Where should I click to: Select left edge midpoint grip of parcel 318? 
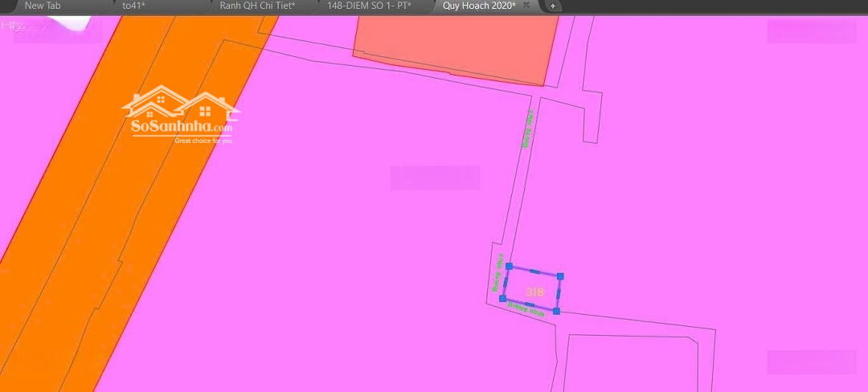click(x=506, y=282)
